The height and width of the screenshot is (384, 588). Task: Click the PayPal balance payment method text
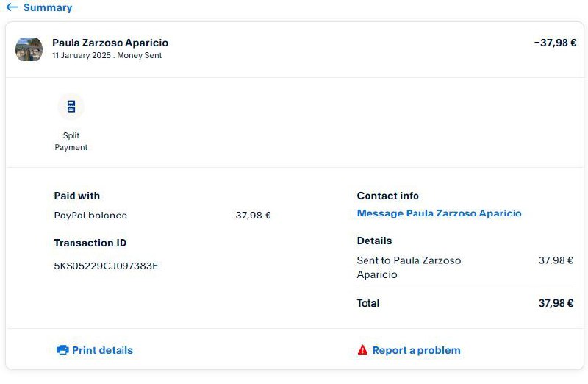[x=90, y=216]
